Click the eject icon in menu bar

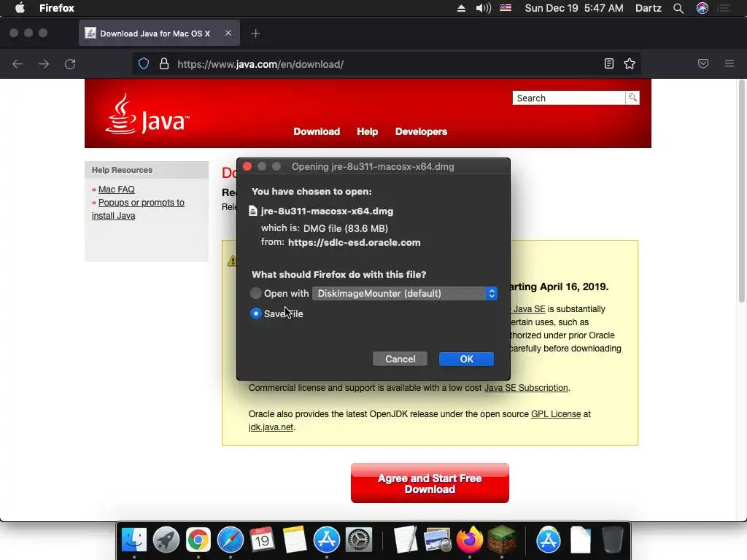(x=461, y=8)
